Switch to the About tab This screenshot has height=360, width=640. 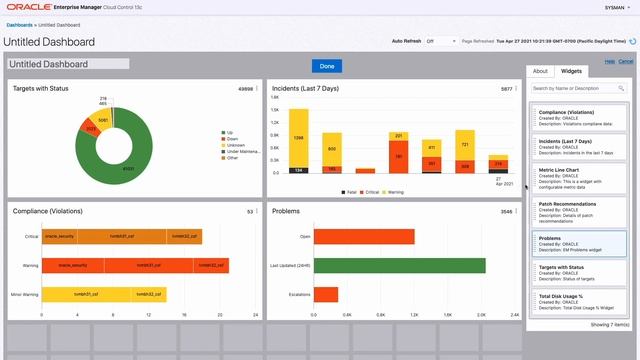click(x=540, y=71)
